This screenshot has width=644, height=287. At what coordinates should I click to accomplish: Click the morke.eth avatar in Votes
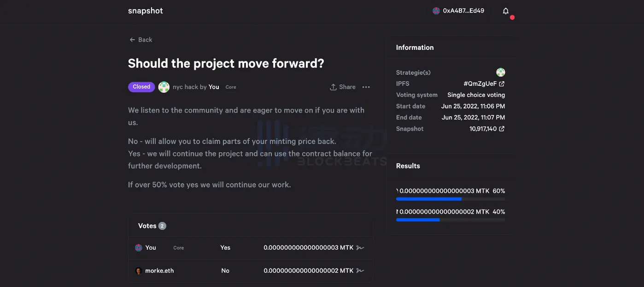(139, 271)
